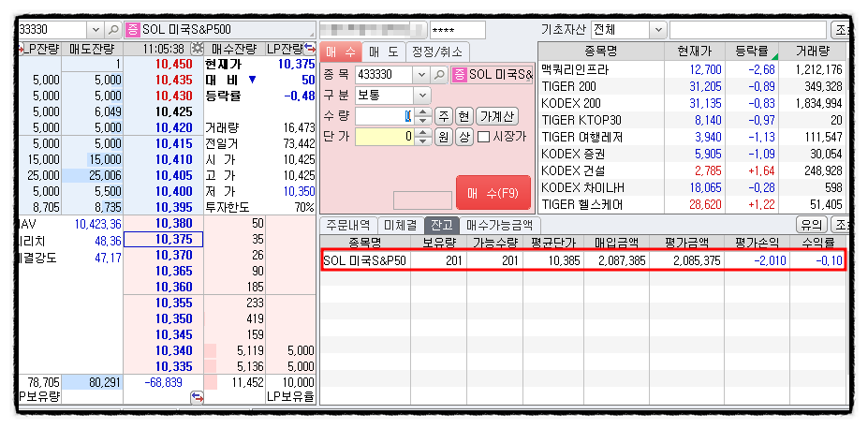The image size is (868, 429).
Task: Click the 상 button beside price field
Action: [463, 137]
